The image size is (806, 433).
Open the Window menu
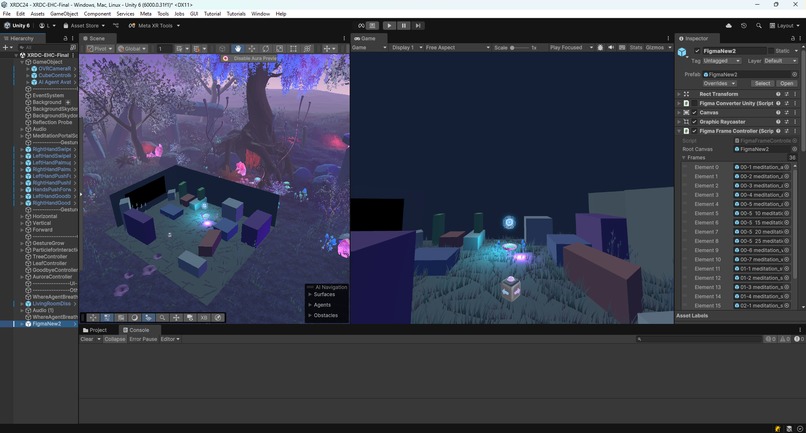261,14
